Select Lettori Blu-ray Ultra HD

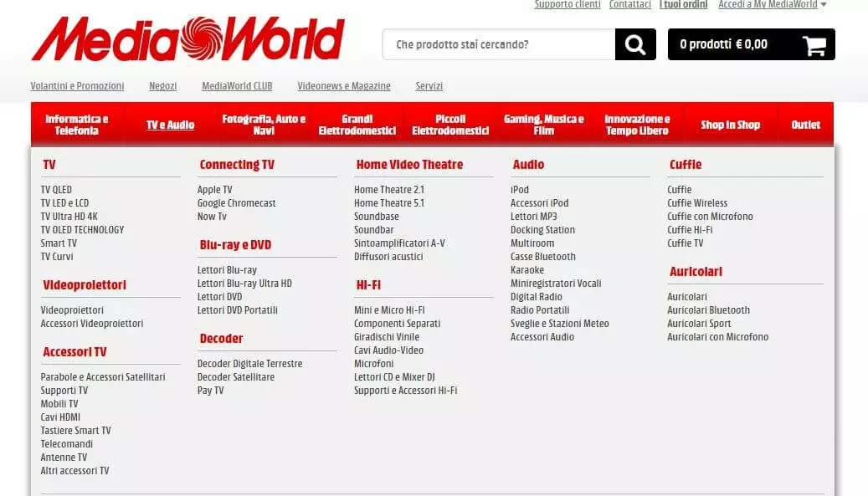click(244, 283)
